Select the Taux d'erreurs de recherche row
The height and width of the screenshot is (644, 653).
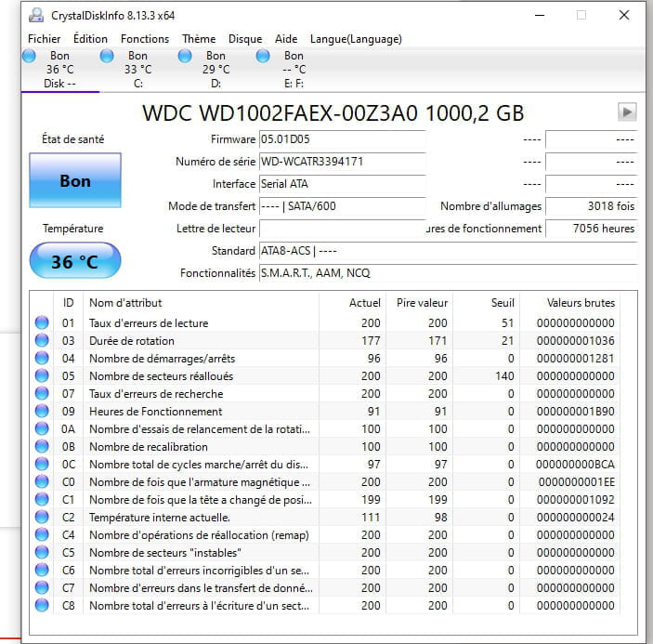coord(325,394)
